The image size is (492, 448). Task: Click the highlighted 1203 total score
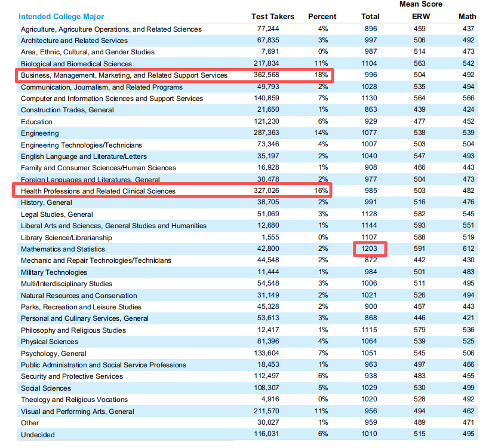point(370,249)
